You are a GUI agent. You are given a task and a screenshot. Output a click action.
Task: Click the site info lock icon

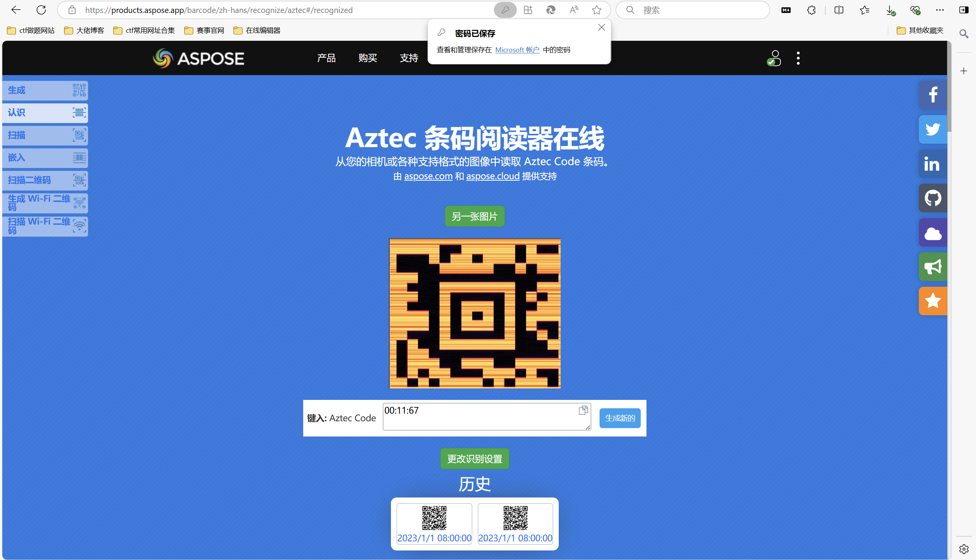[x=72, y=10]
